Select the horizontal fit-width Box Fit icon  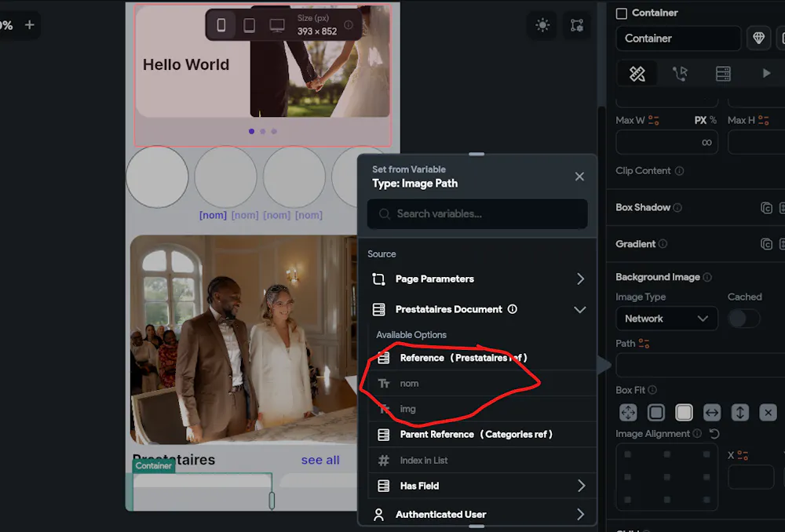click(x=711, y=413)
